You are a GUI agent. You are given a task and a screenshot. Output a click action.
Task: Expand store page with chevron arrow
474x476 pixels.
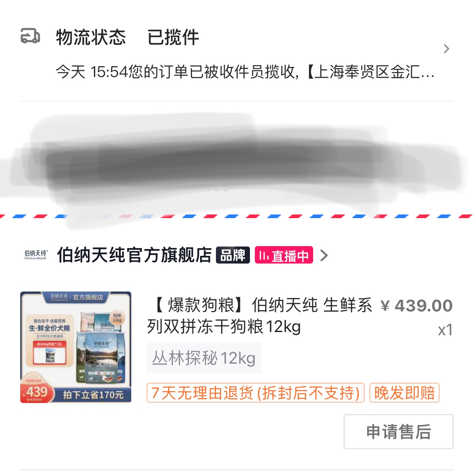tap(324, 255)
